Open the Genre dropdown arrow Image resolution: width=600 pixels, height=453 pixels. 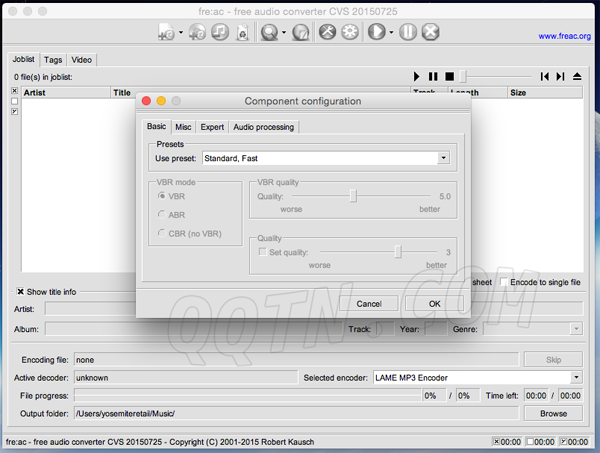(577, 328)
